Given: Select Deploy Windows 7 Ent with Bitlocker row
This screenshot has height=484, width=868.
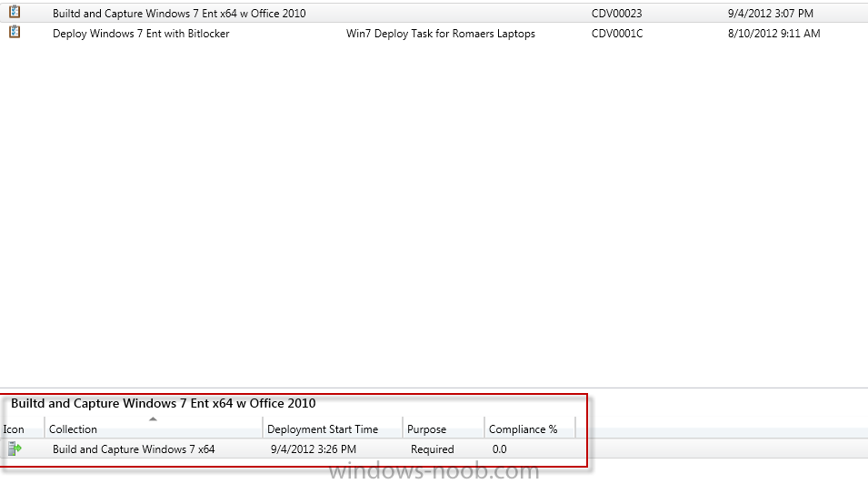Looking at the screenshot, I should tap(434, 34).
